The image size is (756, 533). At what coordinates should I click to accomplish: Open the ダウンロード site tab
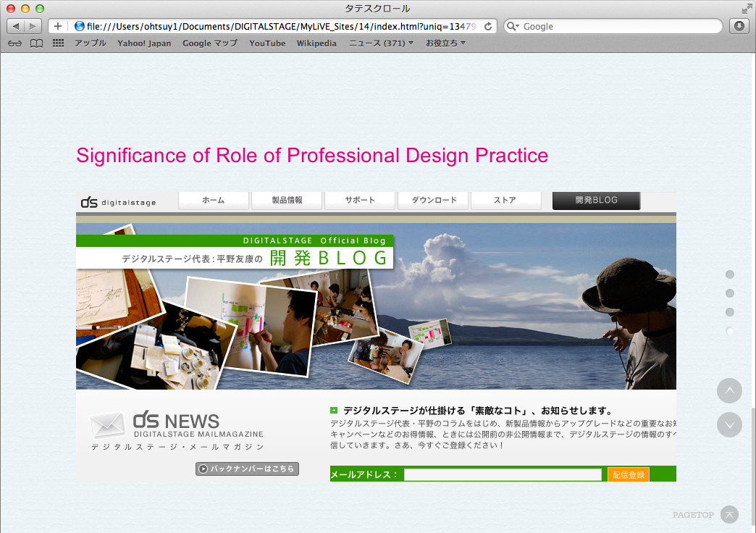click(x=433, y=200)
